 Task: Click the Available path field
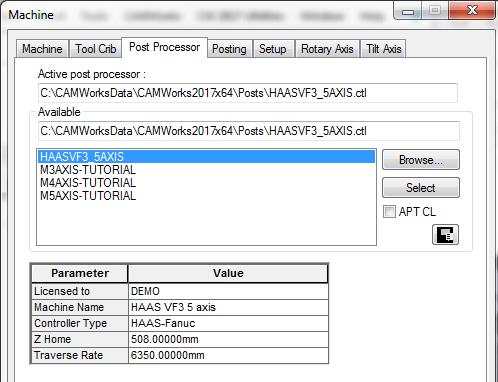click(249, 131)
